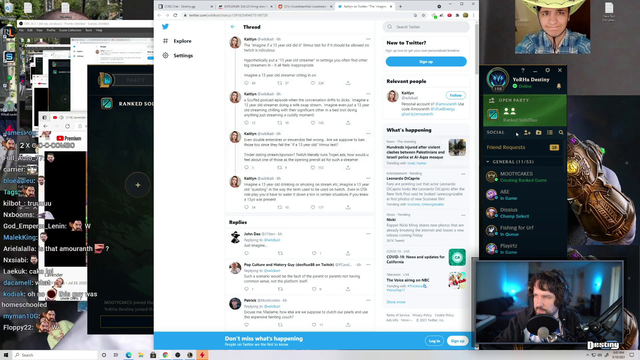Search friends with the Social magnifier
The width and height of the screenshot is (640, 360).
(561, 133)
